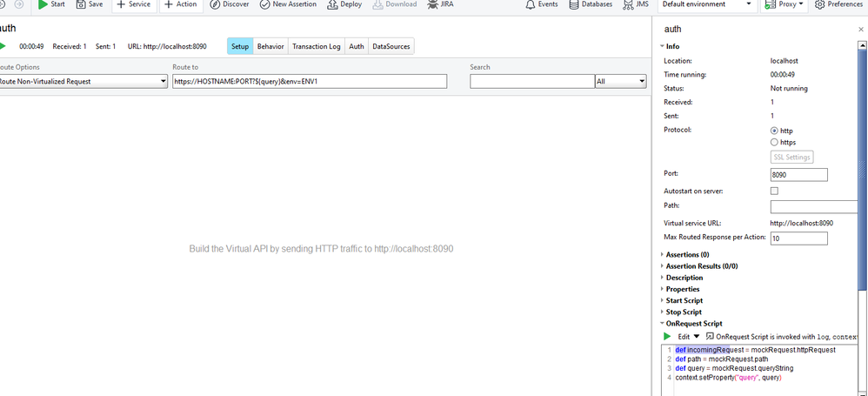This screenshot has width=868, height=396.
Task: Create a New Assertion
Action: point(288,4)
